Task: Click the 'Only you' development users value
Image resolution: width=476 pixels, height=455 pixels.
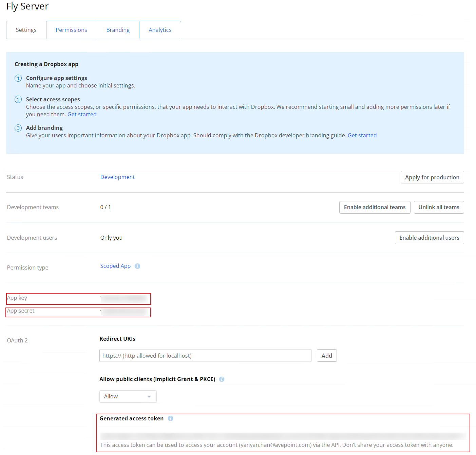Action: (x=111, y=238)
